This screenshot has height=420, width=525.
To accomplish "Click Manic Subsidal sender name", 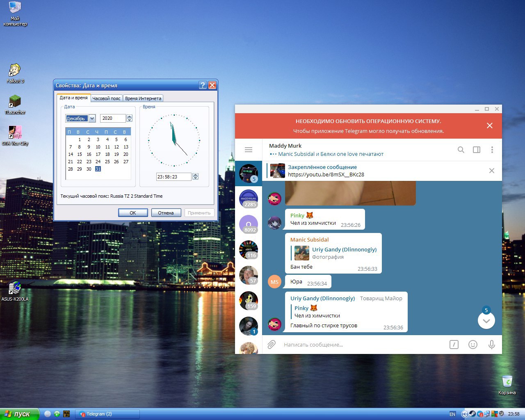I will tap(310, 240).
